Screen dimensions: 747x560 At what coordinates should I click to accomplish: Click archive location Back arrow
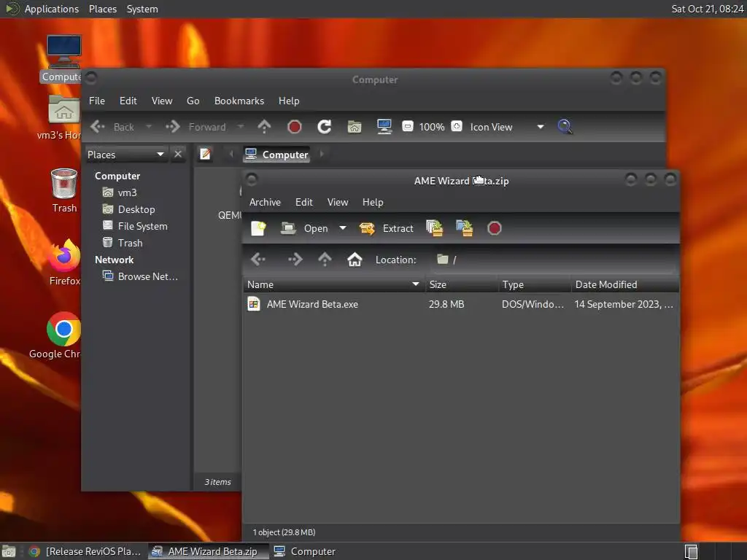(258, 260)
